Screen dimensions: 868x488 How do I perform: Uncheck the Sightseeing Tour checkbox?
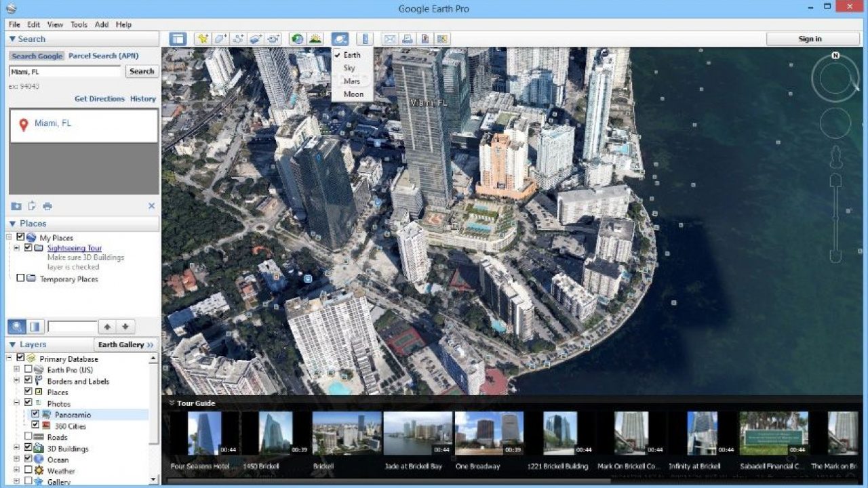pos(28,248)
